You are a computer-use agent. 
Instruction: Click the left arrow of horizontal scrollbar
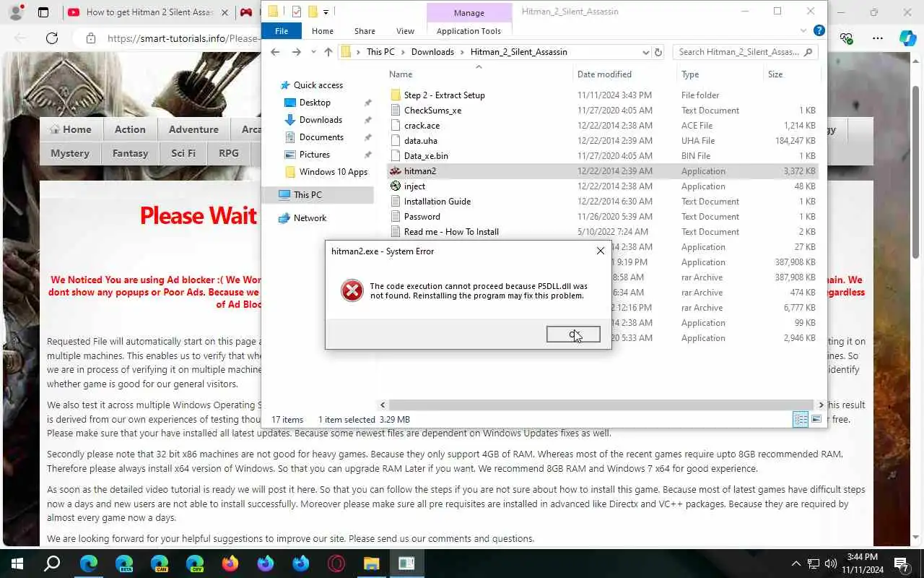[x=383, y=405]
